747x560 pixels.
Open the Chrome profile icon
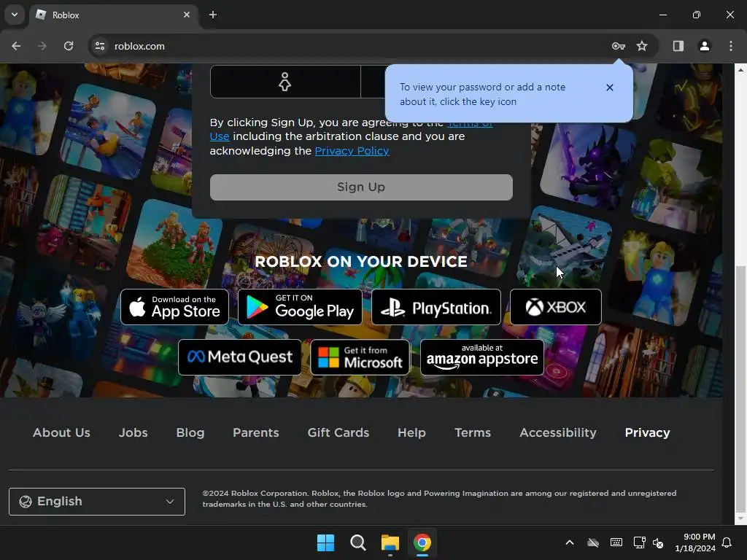[704, 46]
